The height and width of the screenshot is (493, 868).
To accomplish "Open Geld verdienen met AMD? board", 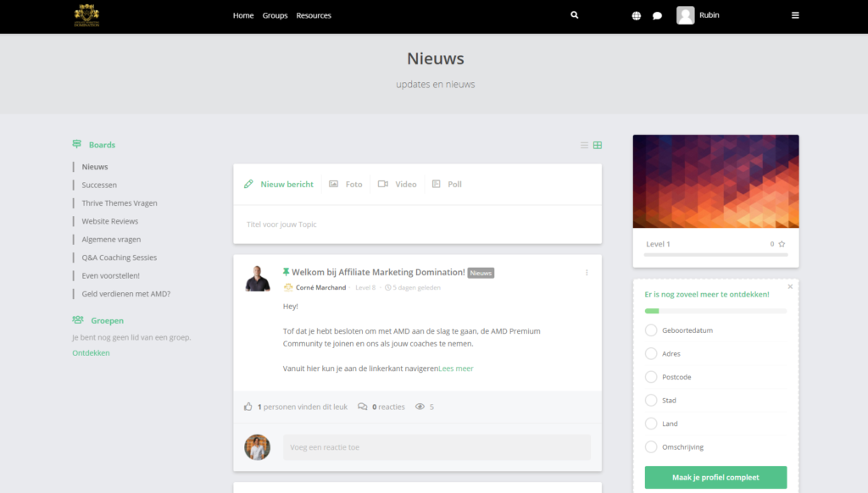I will (126, 294).
